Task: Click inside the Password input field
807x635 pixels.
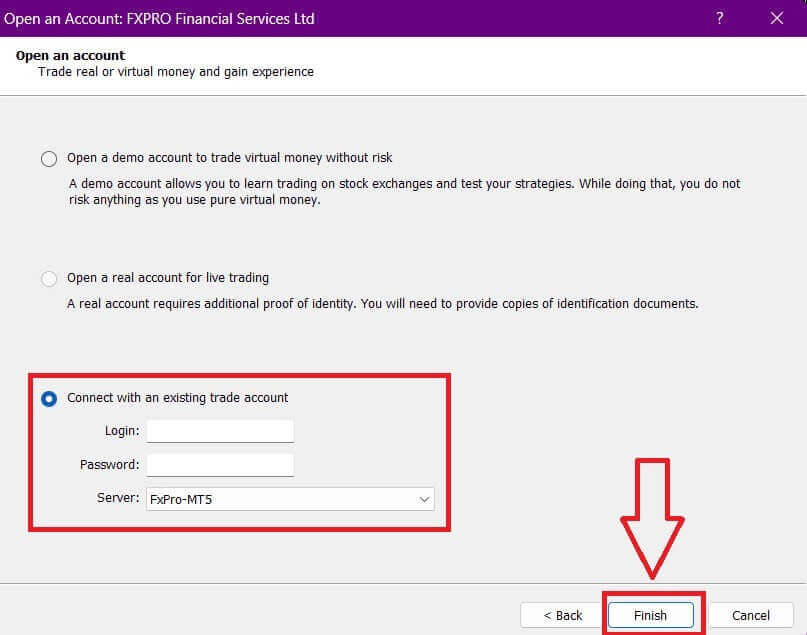Action: point(219,464)
